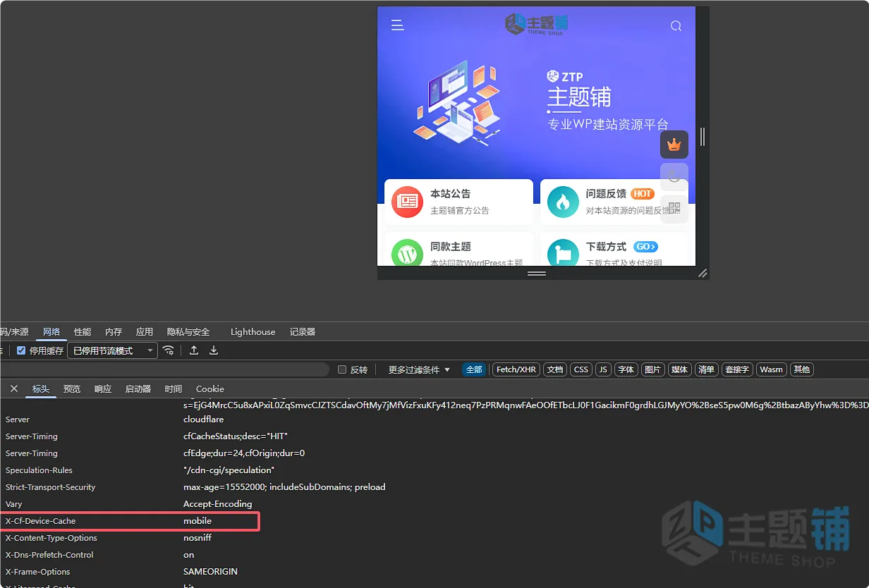This screenshot has height=588, width=869.
Task: Open the QR code floating button
Action: 674,209
